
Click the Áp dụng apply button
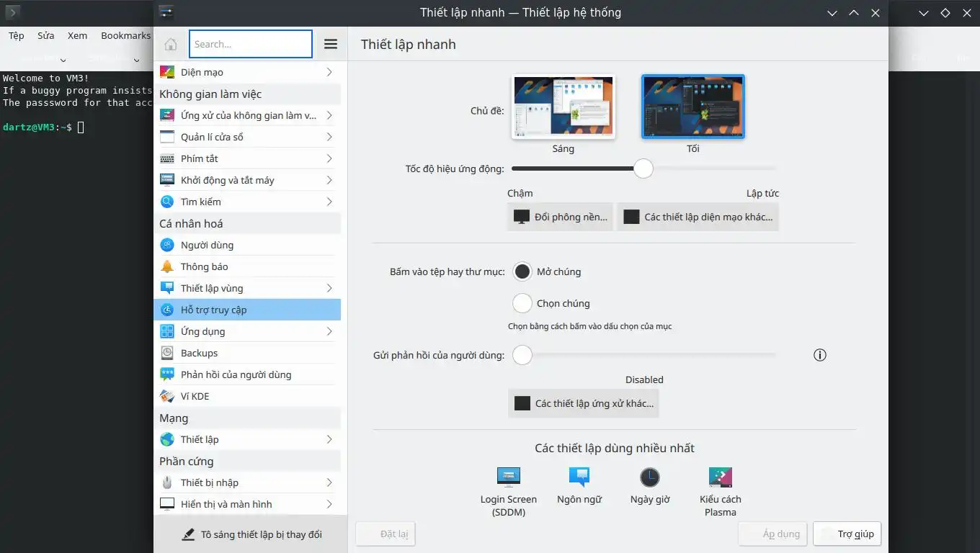772,534
